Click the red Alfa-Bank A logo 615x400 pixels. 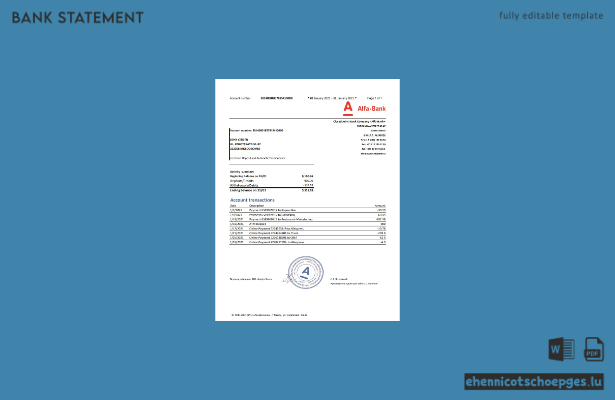coord(348,108)
